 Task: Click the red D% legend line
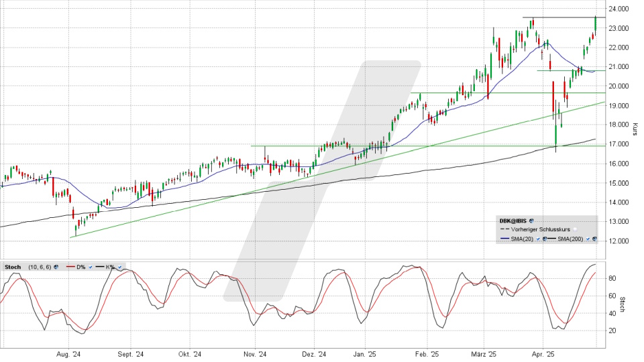70,267
